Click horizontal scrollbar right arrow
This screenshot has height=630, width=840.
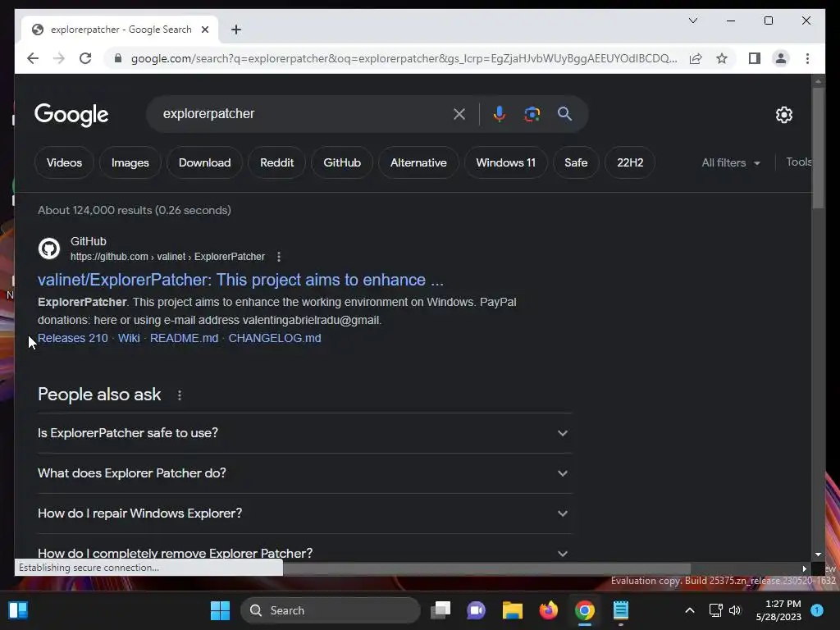click(804, 569)
